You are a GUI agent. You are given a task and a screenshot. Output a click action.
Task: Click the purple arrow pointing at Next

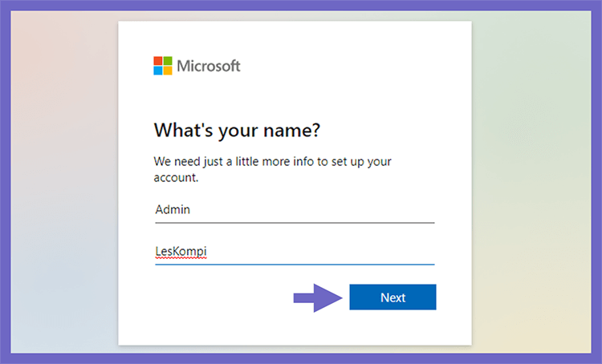(318, 297)
